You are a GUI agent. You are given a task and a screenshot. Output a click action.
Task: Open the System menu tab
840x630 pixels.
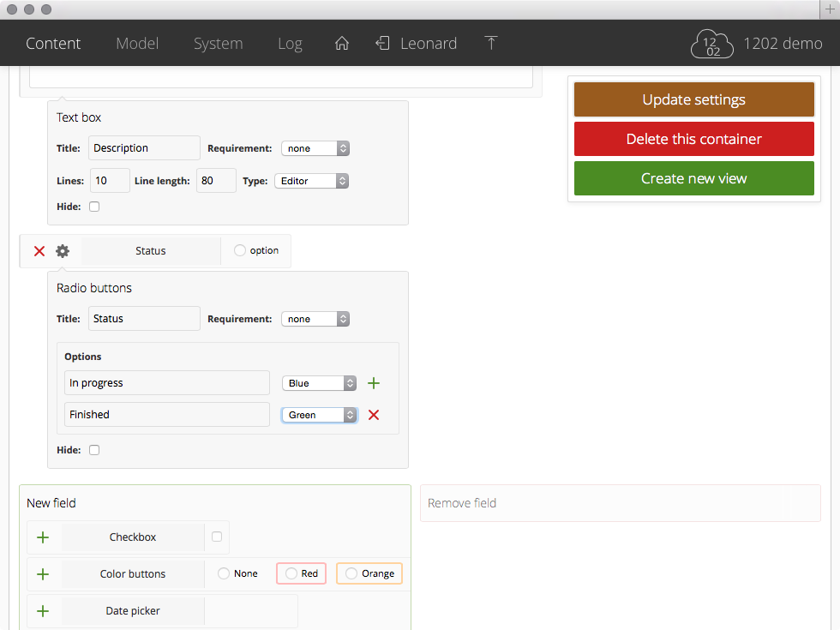click(x=218, y=44)
